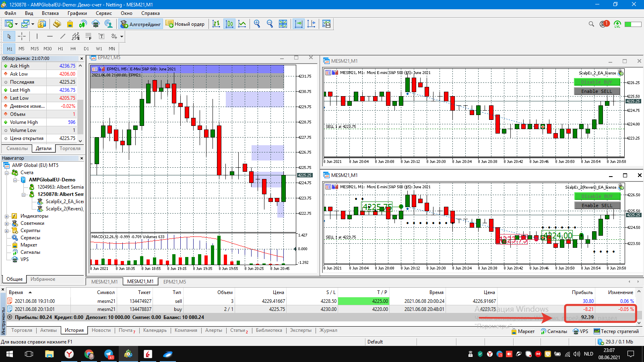Select the EPM21,M5 chart tab

tap(175, 282)
